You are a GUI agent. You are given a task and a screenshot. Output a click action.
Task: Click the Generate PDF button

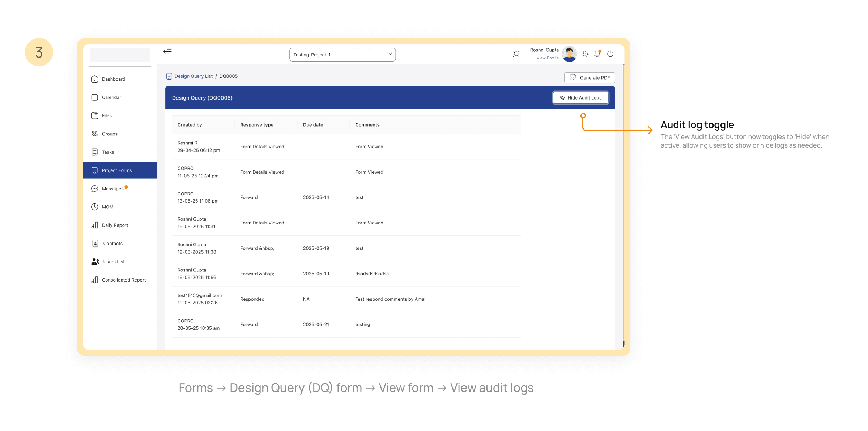click(x=590, y=78)
